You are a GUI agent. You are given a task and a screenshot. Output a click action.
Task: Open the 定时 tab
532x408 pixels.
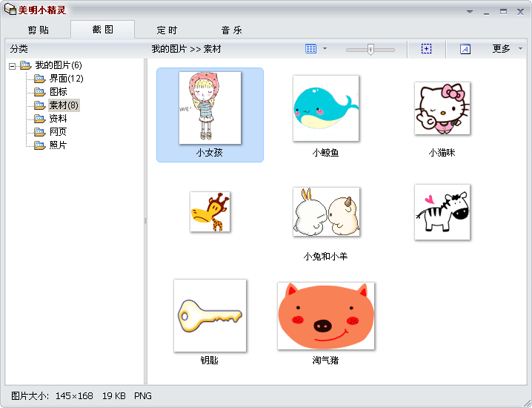(167, 30)
